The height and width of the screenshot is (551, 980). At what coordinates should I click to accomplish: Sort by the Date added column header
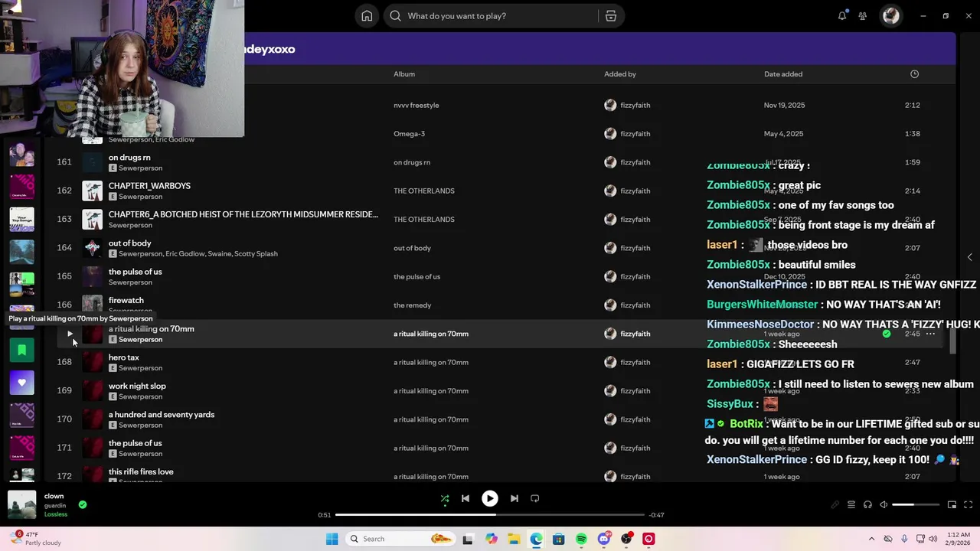tap(783, 74)
